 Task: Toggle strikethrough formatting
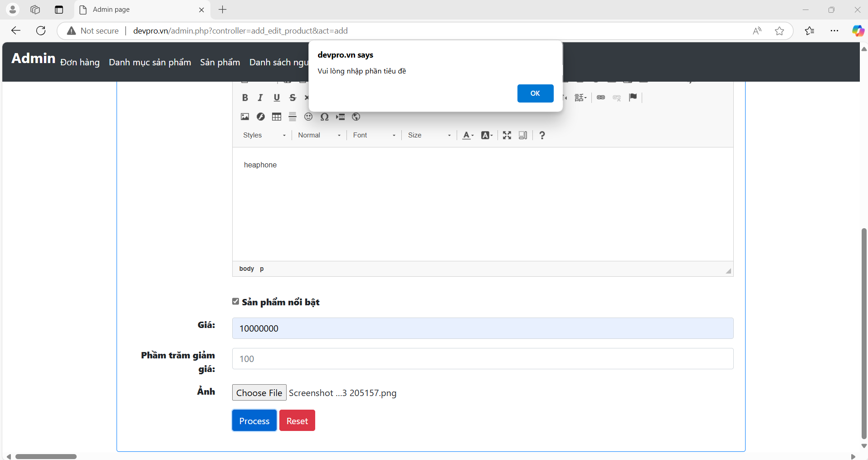point(293,98)
